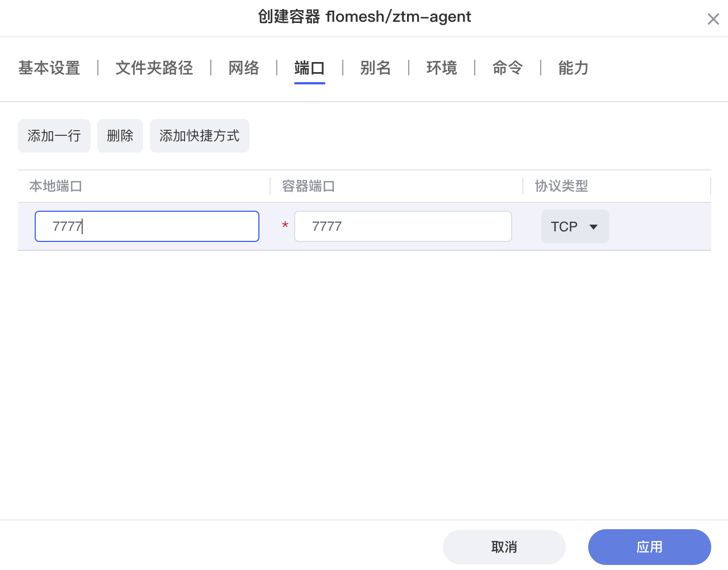
Task: Click the 删除 button
Action: pyautogui.click(x=120, y=136)
